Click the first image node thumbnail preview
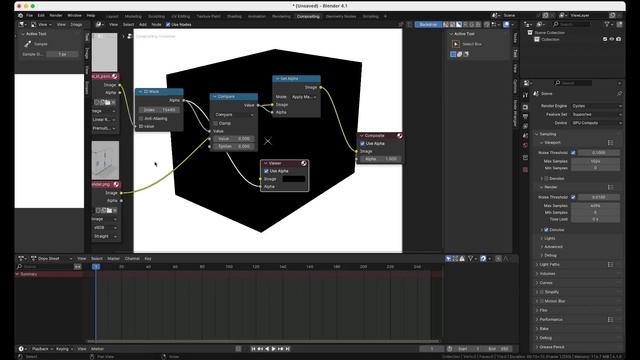This screenshot has width=640, height=360. point(104,52)
